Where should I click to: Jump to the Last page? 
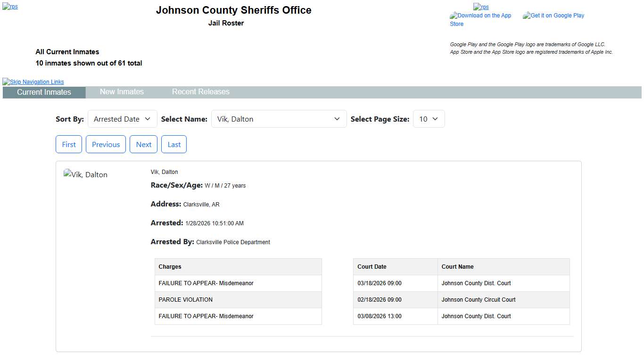pyautogui.click(x=174, y=145)
